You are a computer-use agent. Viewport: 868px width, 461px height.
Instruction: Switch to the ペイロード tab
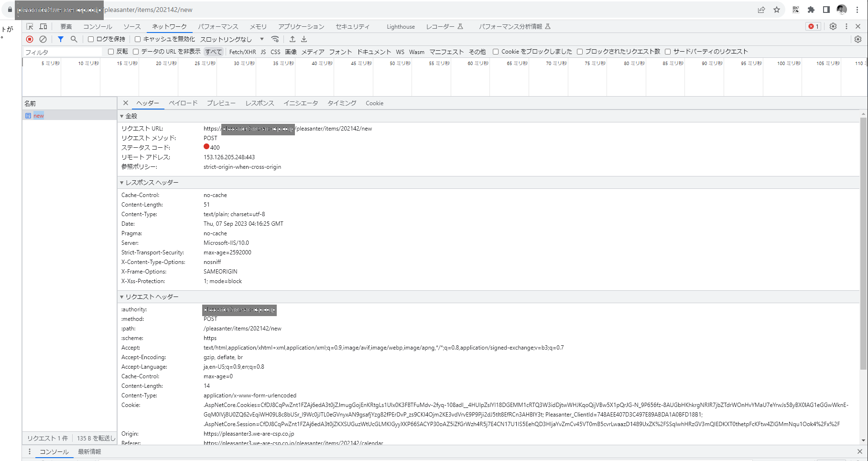pos(184,103)
